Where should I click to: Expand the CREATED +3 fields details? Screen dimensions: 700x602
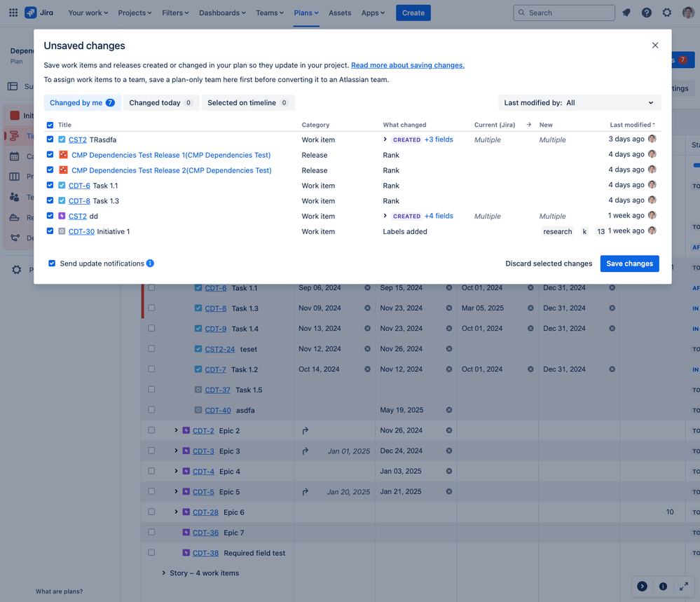385,139
